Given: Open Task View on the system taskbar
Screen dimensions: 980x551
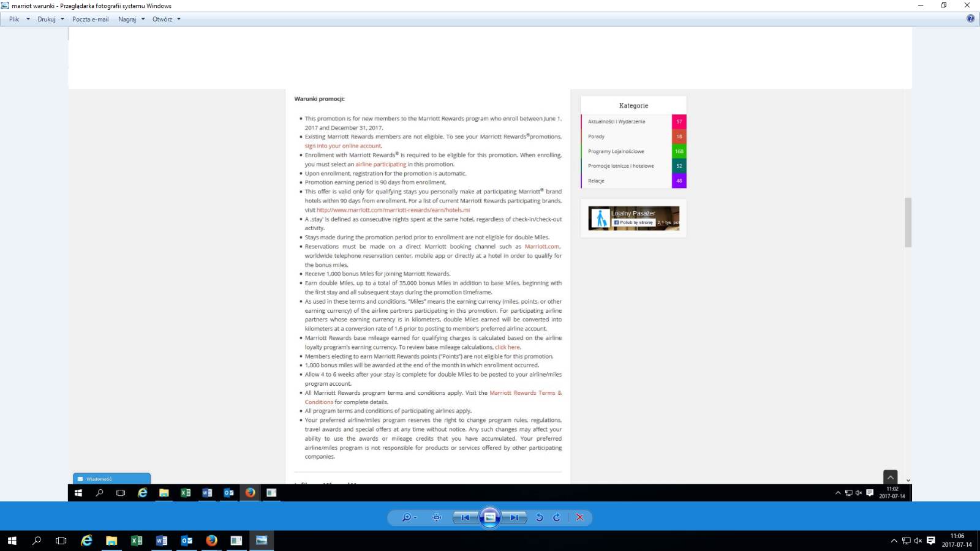Looking at the screenshot, I should pos(61,541).
